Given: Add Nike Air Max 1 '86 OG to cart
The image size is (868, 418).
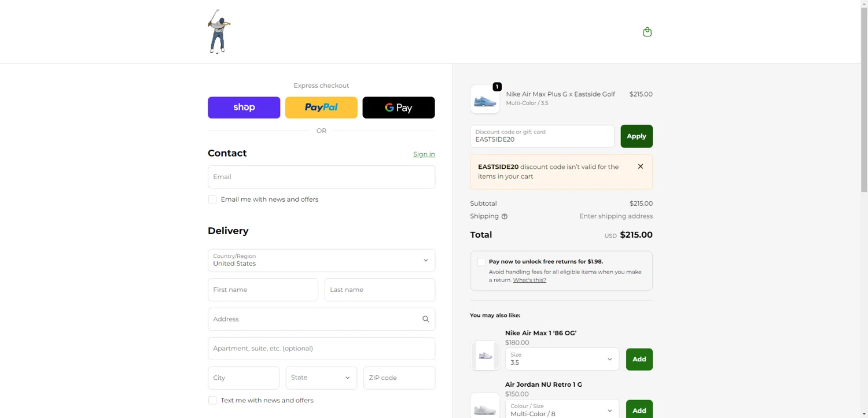Looking at the screenshot, I should 639,360.
